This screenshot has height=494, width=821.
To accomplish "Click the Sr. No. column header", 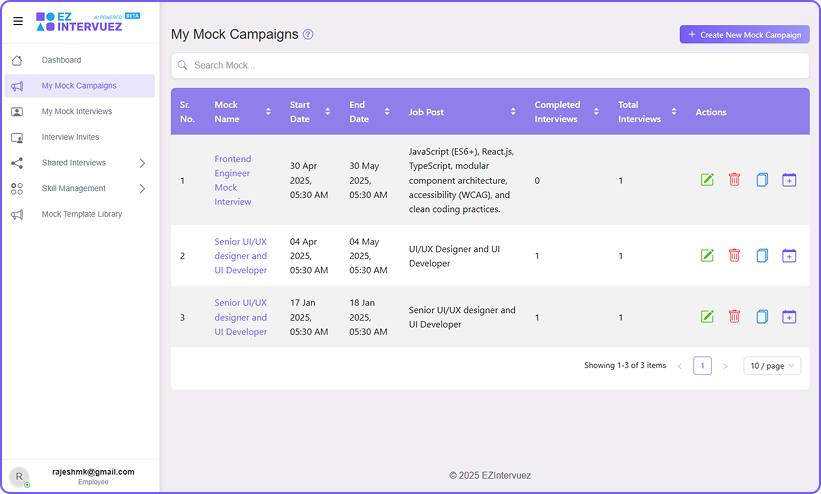I will tap(187, 112).
